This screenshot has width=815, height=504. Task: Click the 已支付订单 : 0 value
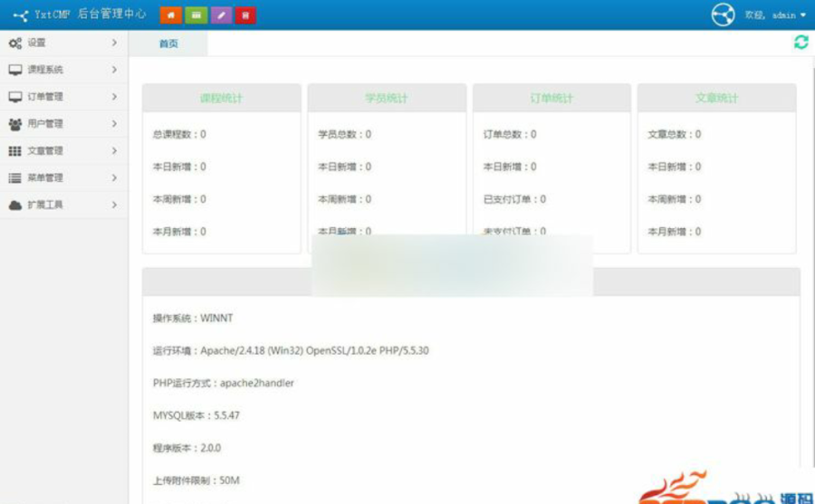(514, 199)
